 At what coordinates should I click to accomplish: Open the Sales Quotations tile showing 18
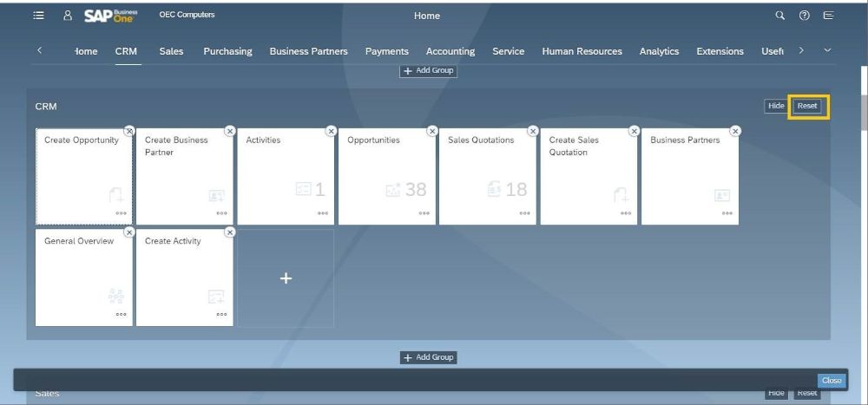point(488,177)
